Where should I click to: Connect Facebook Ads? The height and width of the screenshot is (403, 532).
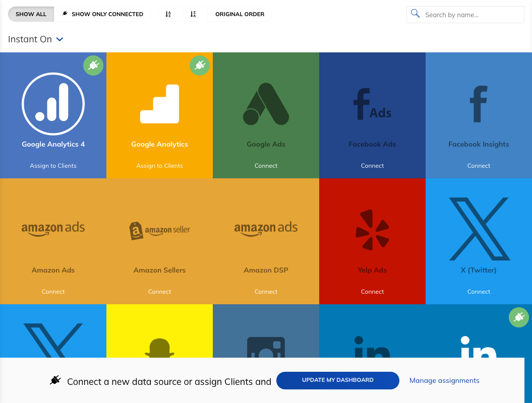[x=372, y=166]
